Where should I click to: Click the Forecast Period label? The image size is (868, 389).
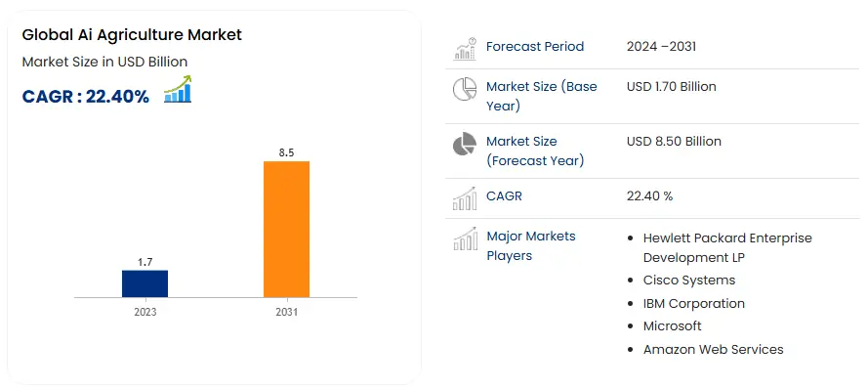[x=535, y=47]
